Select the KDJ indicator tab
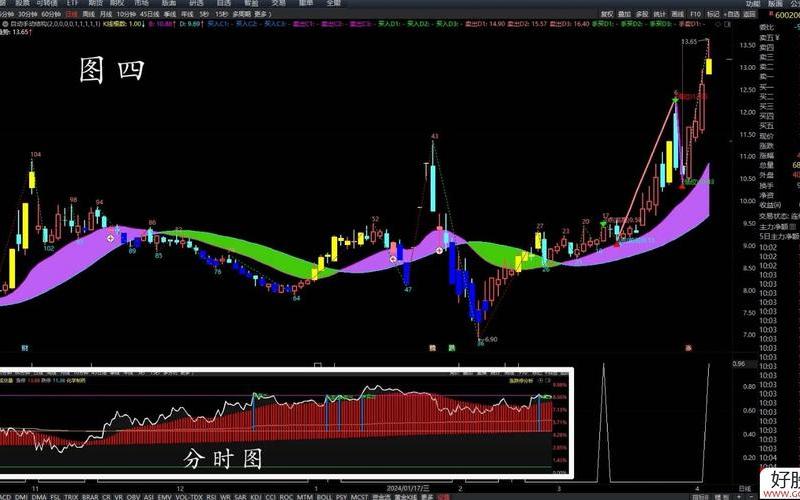The image size is (800, 500). coord(257,496)
